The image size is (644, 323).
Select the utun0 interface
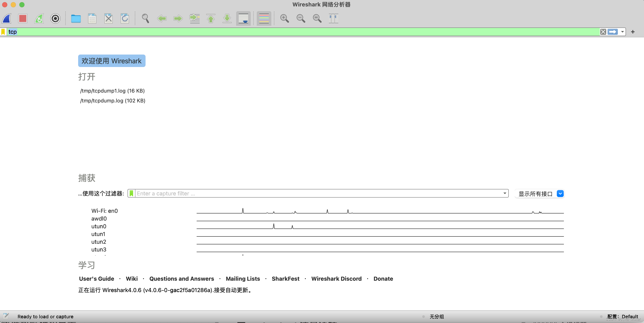click(x=99, y=226)
